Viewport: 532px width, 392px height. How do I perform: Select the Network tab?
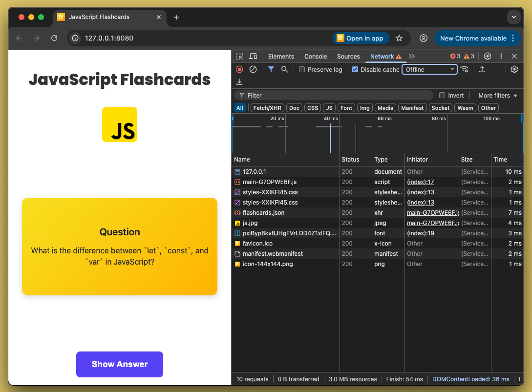(386, 57)
